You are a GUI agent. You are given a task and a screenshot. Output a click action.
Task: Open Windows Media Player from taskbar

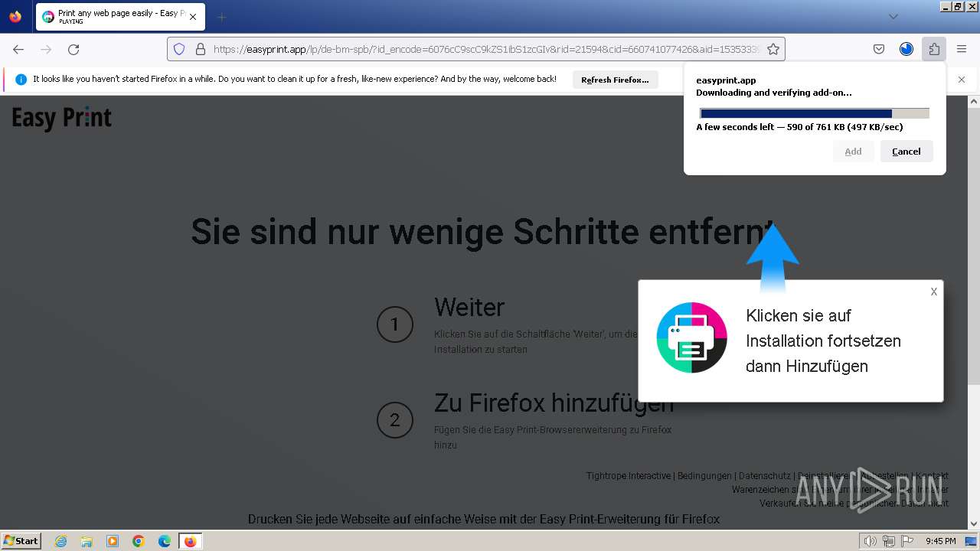[x=113, y=541]
